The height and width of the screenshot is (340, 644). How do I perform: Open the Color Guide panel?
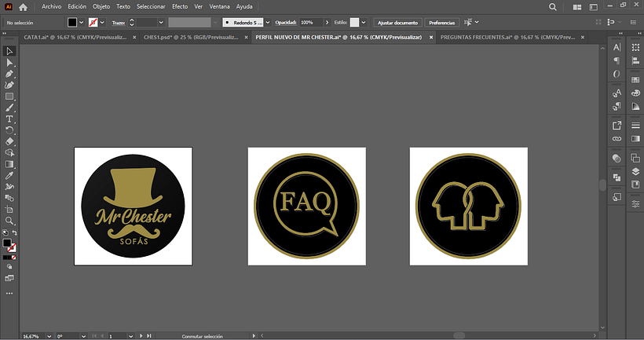coord(635,107)
